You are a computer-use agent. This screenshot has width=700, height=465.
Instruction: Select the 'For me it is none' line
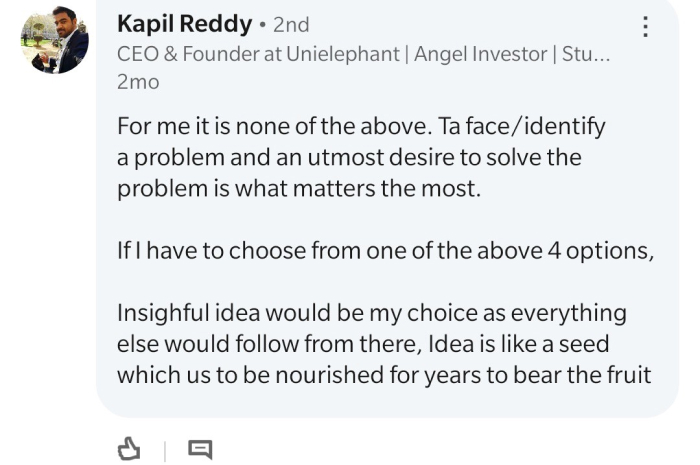(x=361, y=126)
